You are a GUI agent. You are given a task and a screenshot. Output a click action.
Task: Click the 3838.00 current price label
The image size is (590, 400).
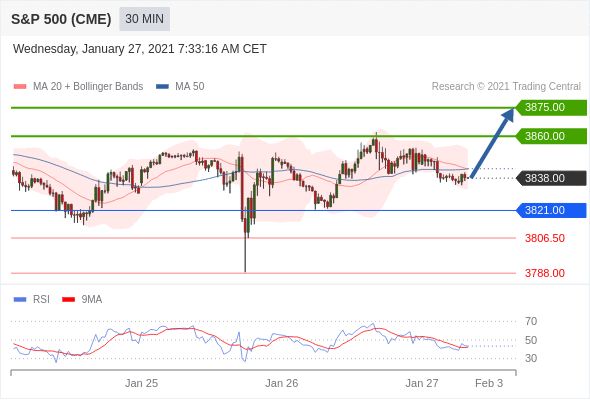coord(551,178)
